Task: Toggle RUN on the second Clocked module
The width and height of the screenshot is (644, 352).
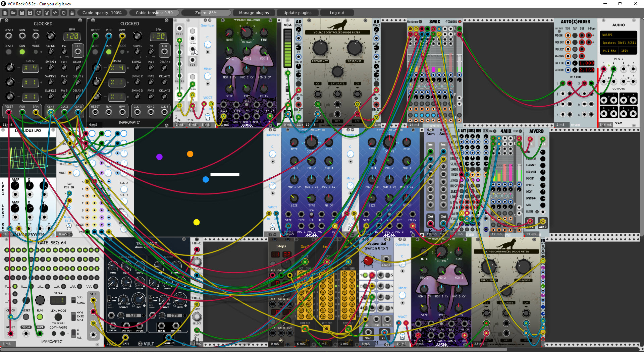Action: [109, 52]
